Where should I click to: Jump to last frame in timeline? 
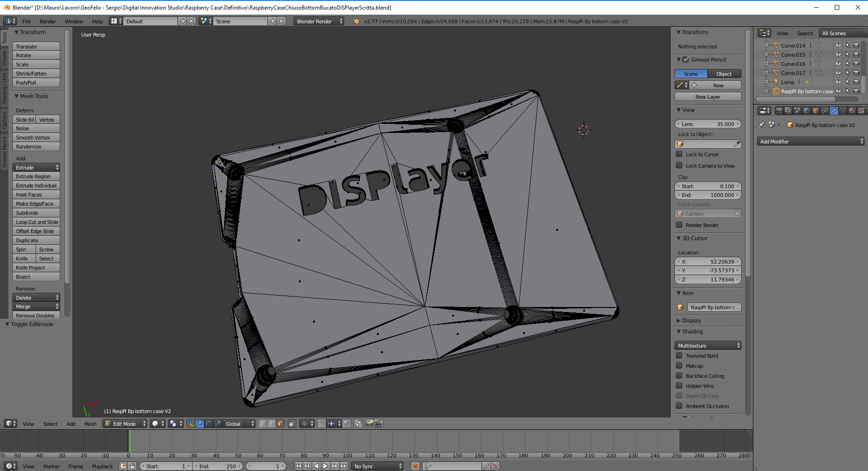coord(344,466)
